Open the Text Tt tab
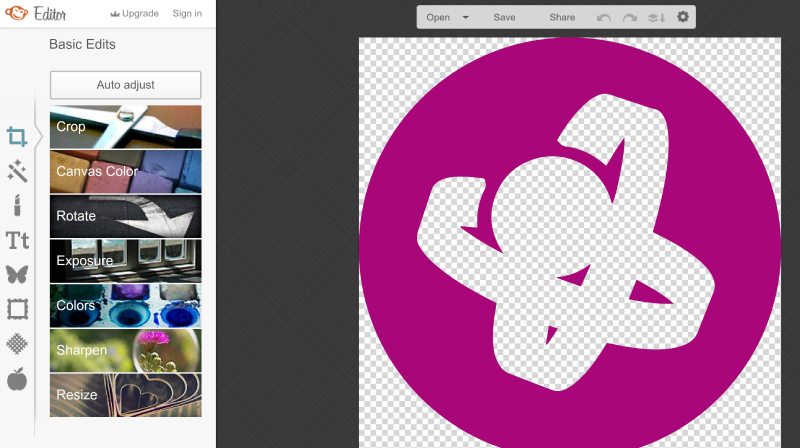The image size is (800, 448). (17, 240)
